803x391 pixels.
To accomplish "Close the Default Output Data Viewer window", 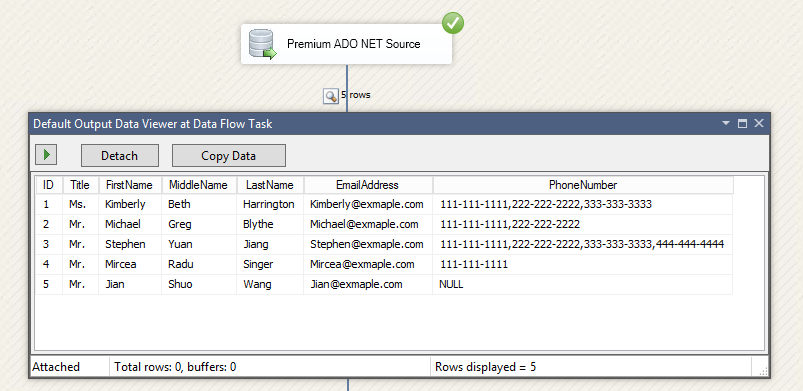I will pyautogui.click(x=759, y=124).
